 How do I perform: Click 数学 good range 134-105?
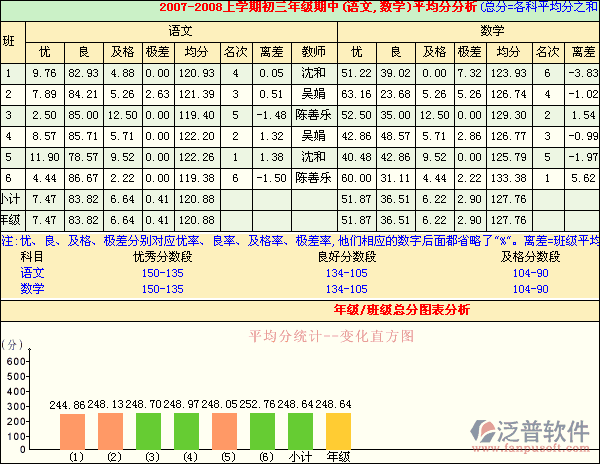click(347, 289)
